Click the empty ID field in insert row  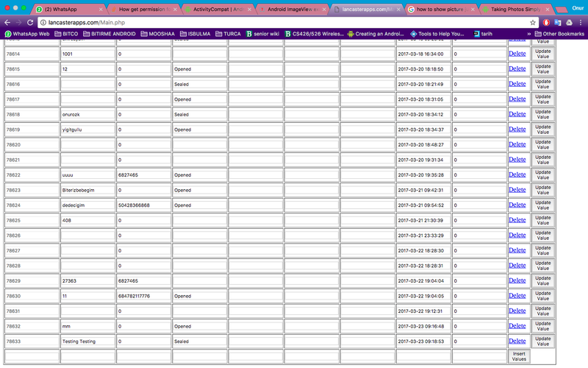click(32, 356)
